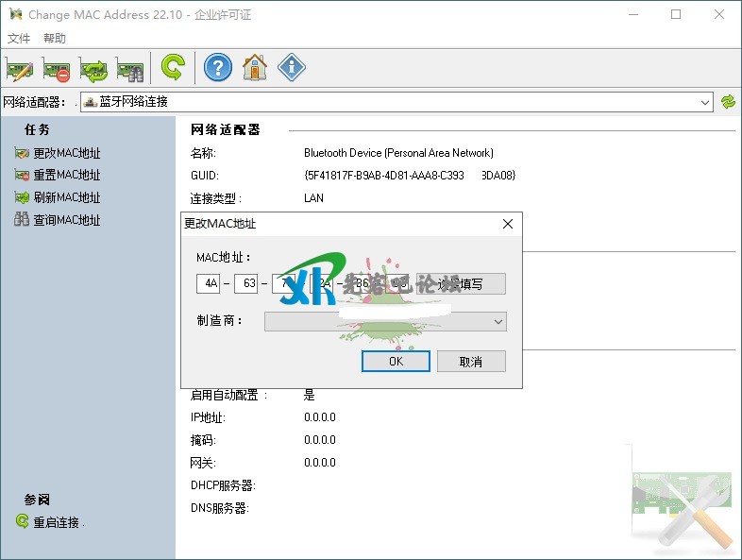Click the first MAC octet field showing 4A
Image resolution: width=742 pixels, height=560 pixels.
(x=208, y=283)
